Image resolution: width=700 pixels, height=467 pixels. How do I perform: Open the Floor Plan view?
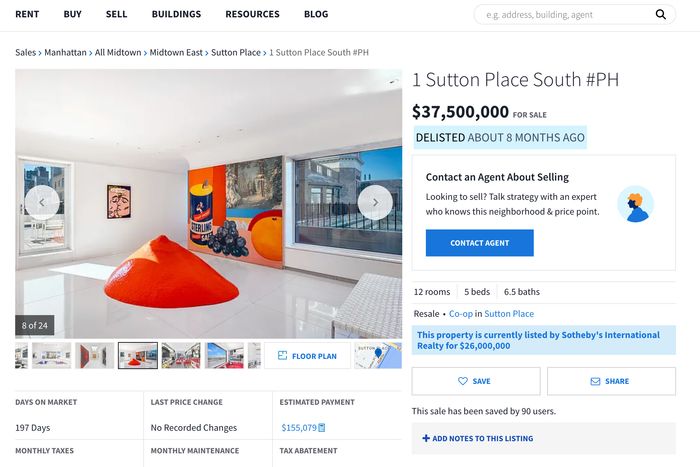[307, 356]
